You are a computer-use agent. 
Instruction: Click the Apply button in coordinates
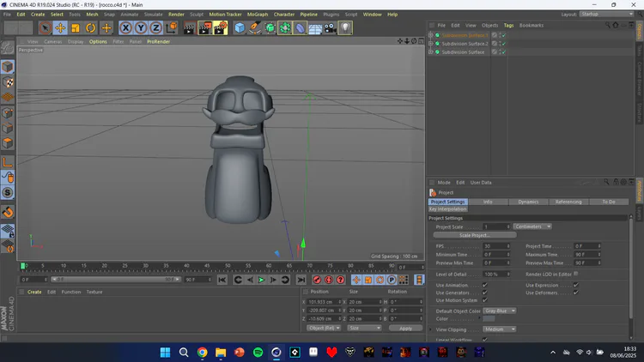(x=405, y=329)
